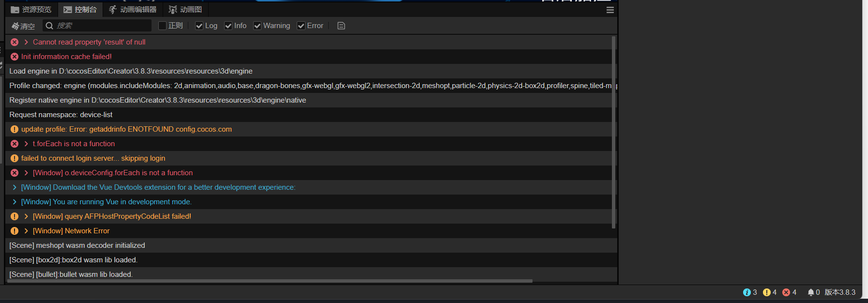Expand 'Download the Vue Devtools extension' message
The image size is (868, 303).
15,187
